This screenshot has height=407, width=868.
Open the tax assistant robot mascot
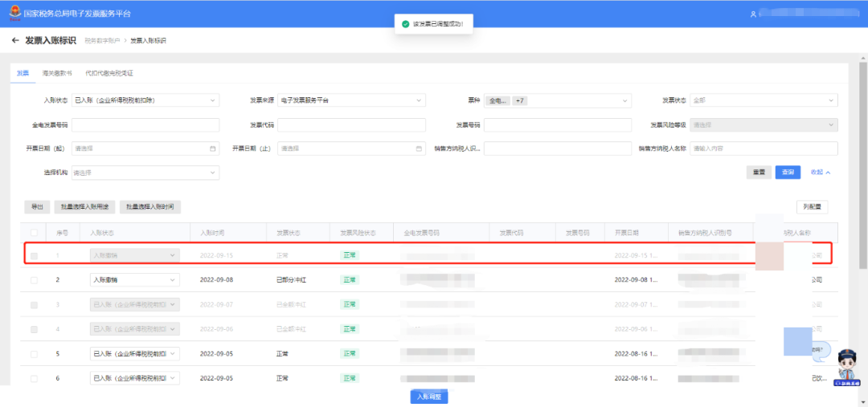[846, 368]
